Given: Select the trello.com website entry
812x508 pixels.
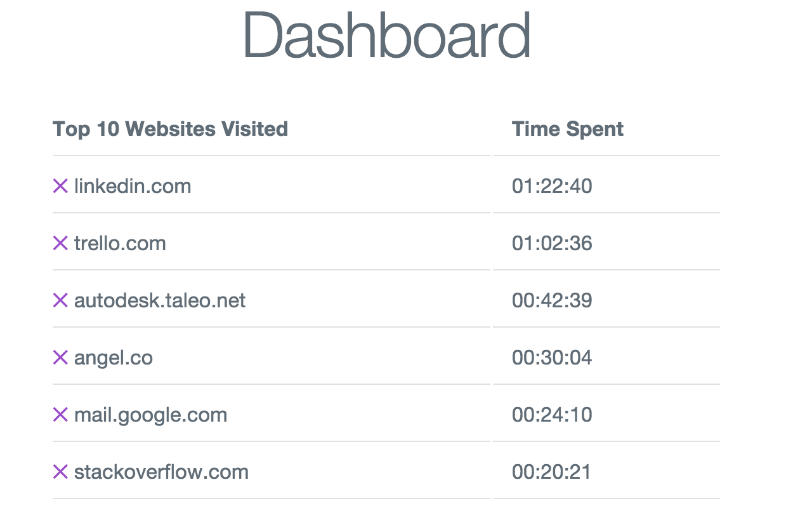Looking at the screenshot, I should pos(120,243).
